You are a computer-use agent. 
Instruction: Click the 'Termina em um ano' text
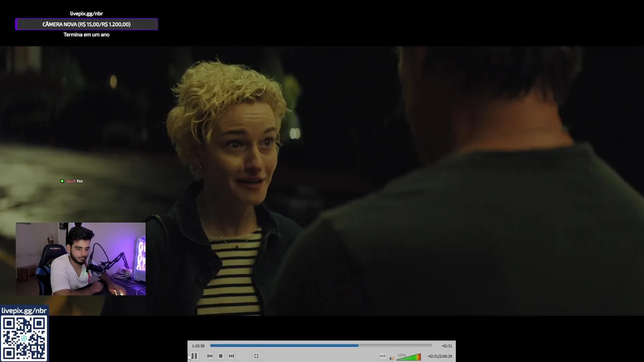[87, 35]
